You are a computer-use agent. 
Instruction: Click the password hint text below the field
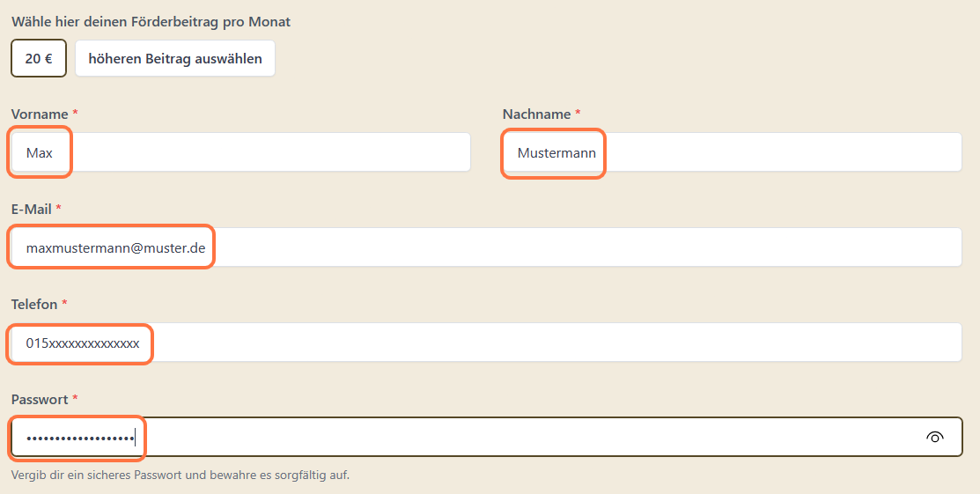(x=180, y=475)
